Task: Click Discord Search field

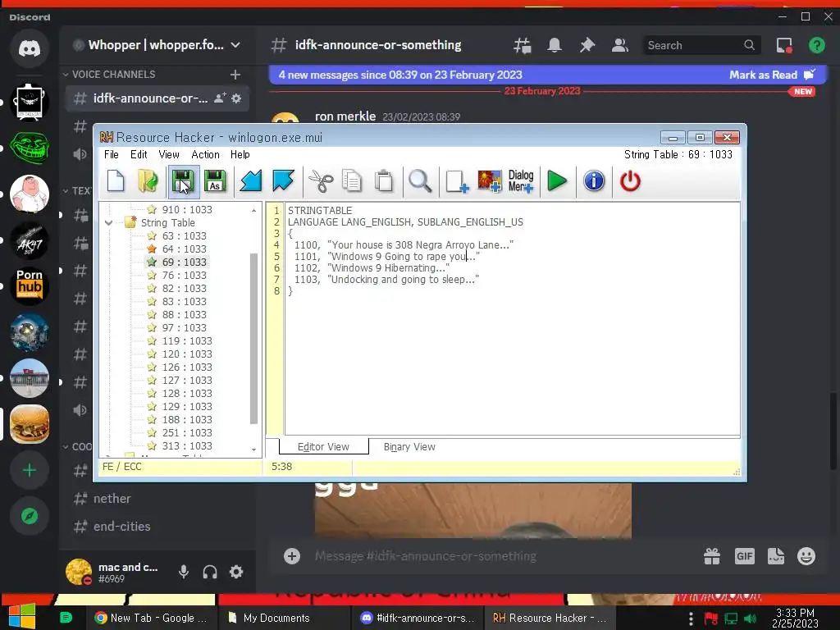Action: click(701, 46)
